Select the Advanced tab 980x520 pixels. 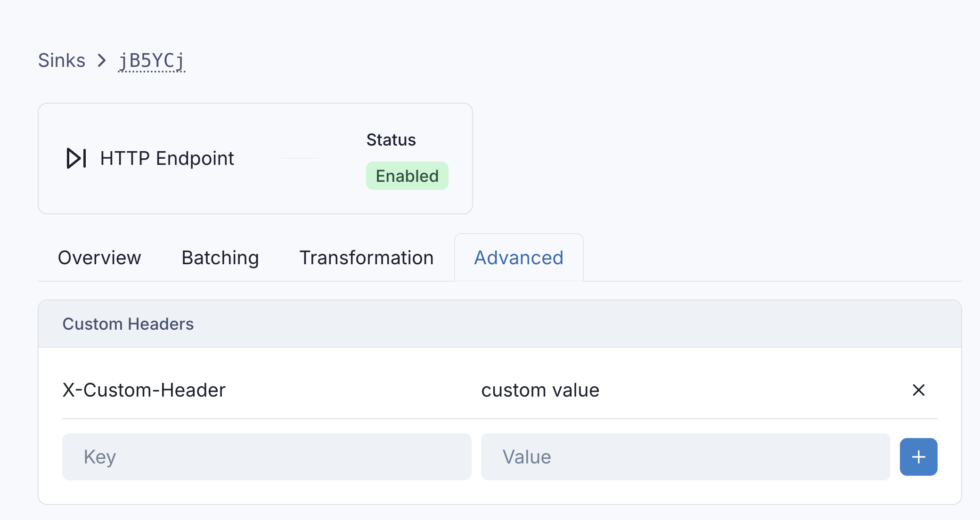(518, 258)
